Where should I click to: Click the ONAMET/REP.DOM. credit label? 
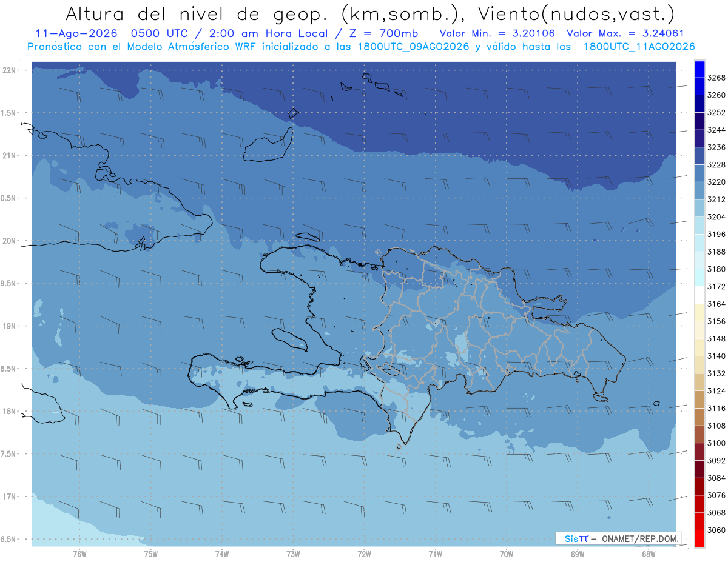(639, 538)
